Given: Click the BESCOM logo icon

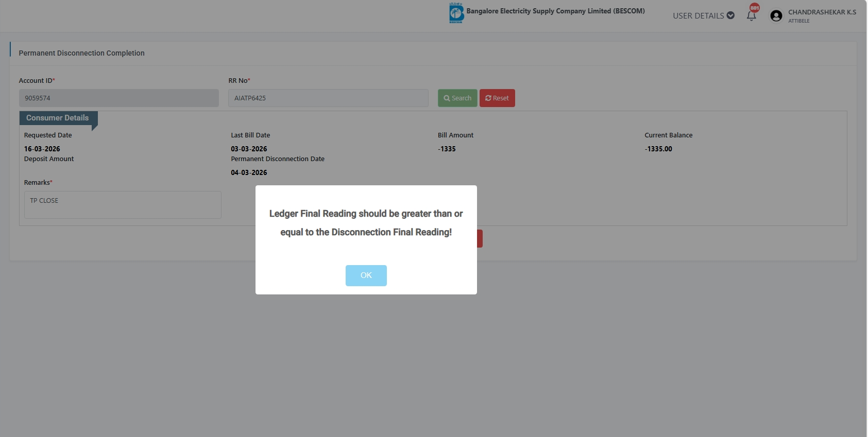Looking at the screenshot, I should click(x=456, y=13).
